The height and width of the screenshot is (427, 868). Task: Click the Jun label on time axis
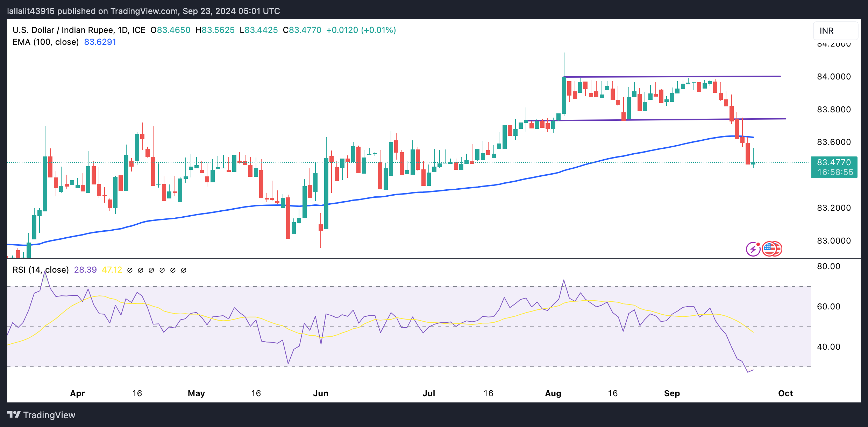320,393
